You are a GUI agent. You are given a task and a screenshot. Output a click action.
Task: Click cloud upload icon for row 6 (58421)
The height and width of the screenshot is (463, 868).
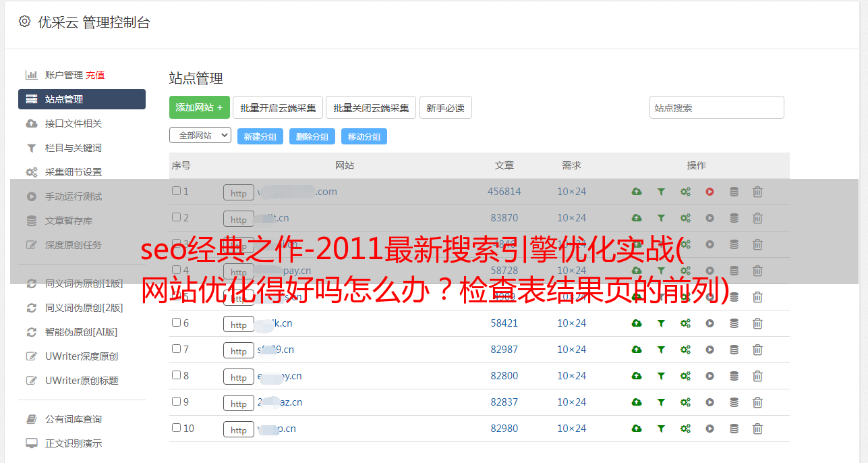(x=637, y=323)
